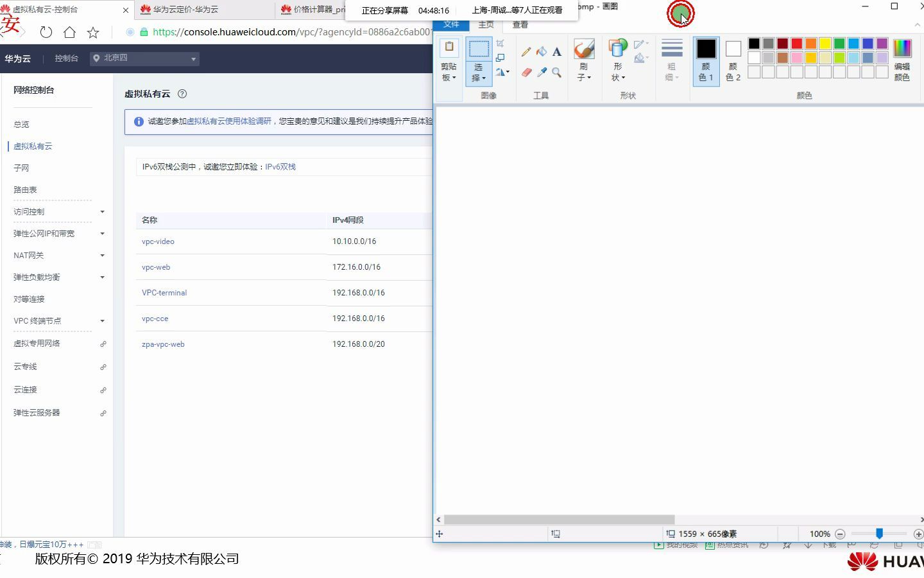924x578 pixels.
Task: Open 总览 in the network console sidebar
Action: coord(21,125)
